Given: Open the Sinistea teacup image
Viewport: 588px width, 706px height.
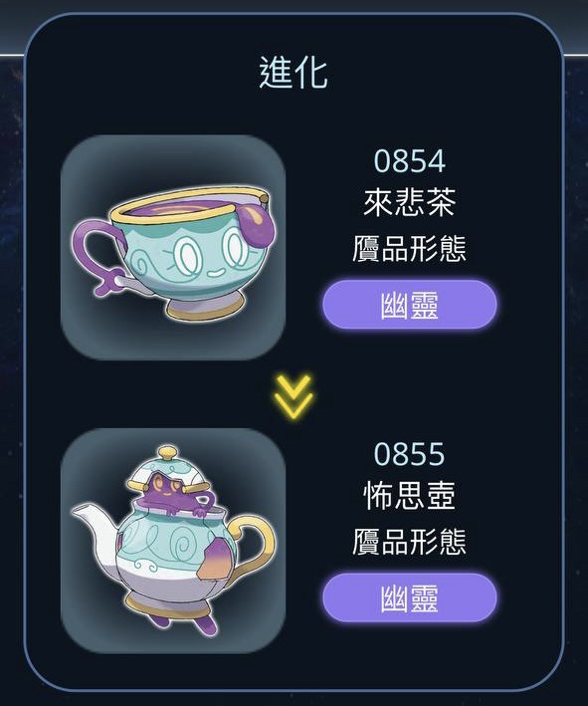Looking at the screenshot, I should 173,247.
